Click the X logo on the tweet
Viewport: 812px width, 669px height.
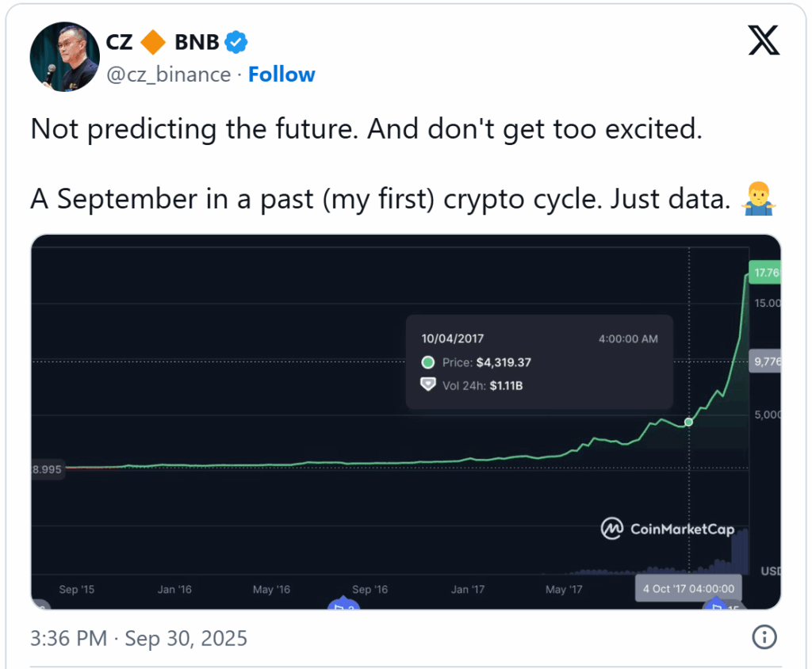[x=764, y=41]
